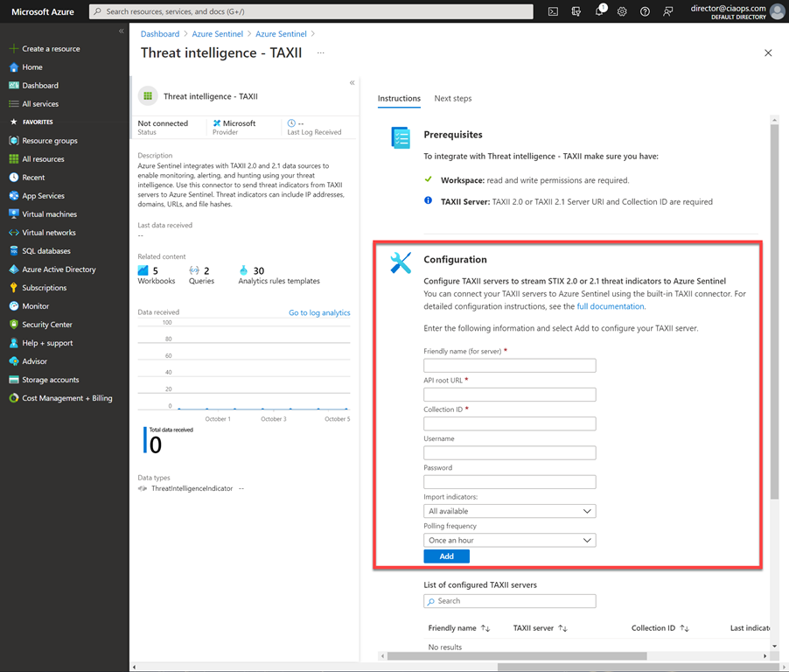Expand the Import indicators dropdown

coord(509,511)
